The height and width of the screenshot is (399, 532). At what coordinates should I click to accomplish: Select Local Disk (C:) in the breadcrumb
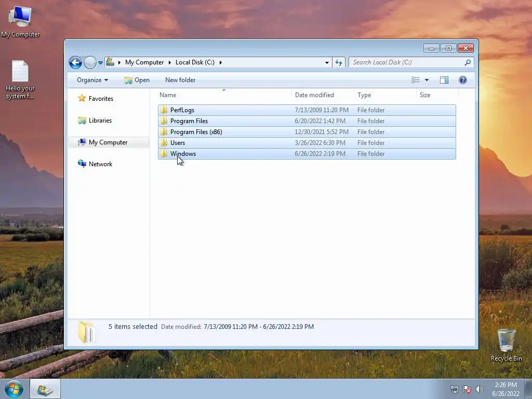(x=195, y=62)
